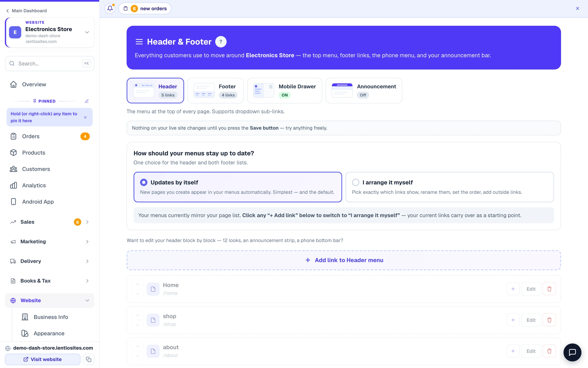Switch to the Announcement tab
The width and height of the screenshot is (588, 368).
(364, 91)
